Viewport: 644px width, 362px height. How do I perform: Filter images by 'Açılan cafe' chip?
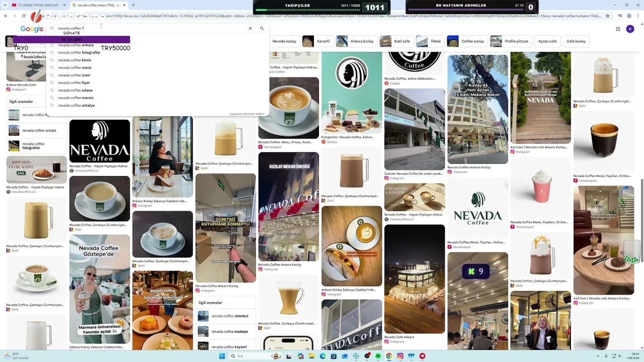click(547, 41)
